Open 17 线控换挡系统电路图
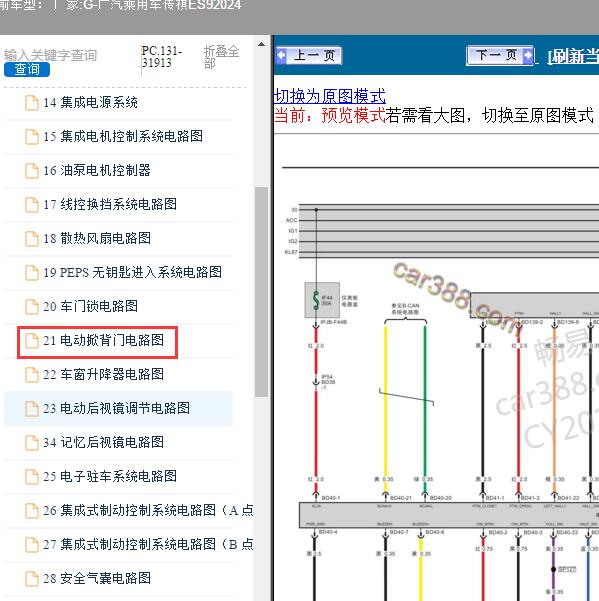This screenshot has height=601, width=599. pos(110,204)
